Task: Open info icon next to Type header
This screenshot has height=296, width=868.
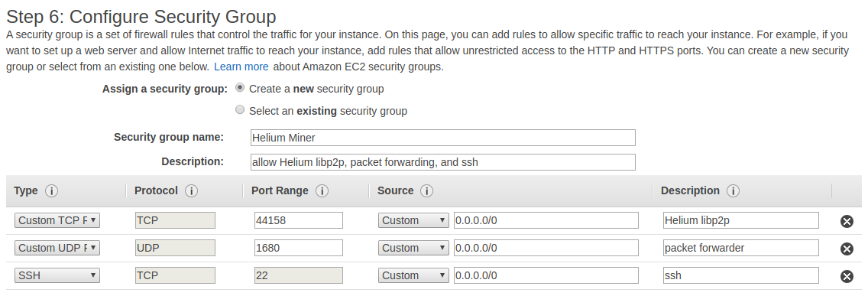Action: (x=51, y=190)
